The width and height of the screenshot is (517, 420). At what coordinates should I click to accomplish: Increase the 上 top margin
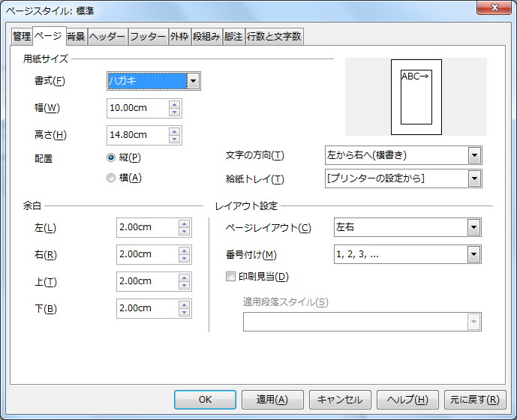[x=185, y=278]
